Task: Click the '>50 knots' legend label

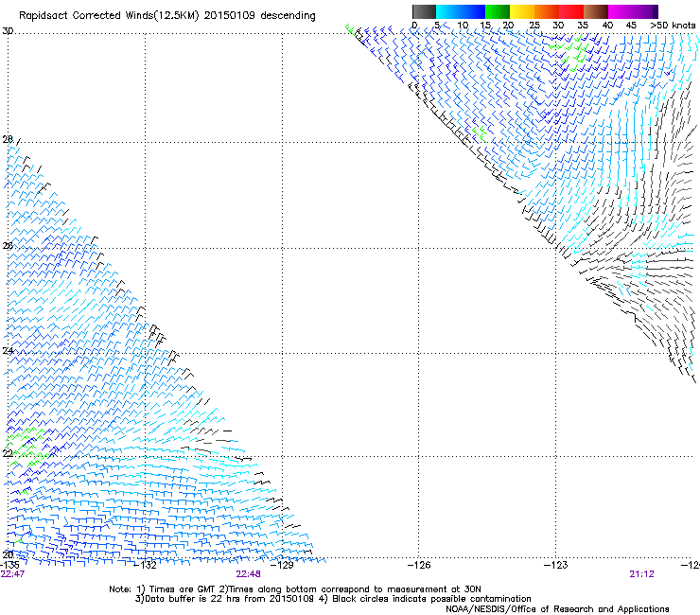Action: tap(674, 26)
